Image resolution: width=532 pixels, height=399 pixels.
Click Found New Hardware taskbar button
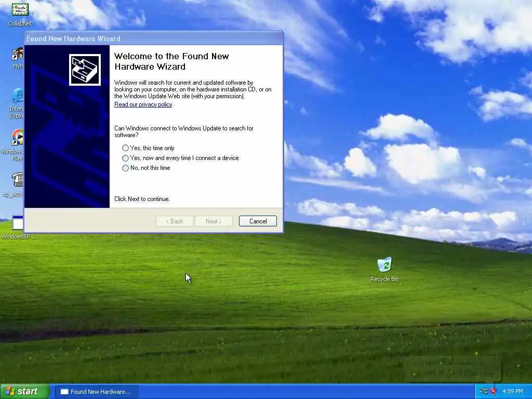[x=96, y=392]
